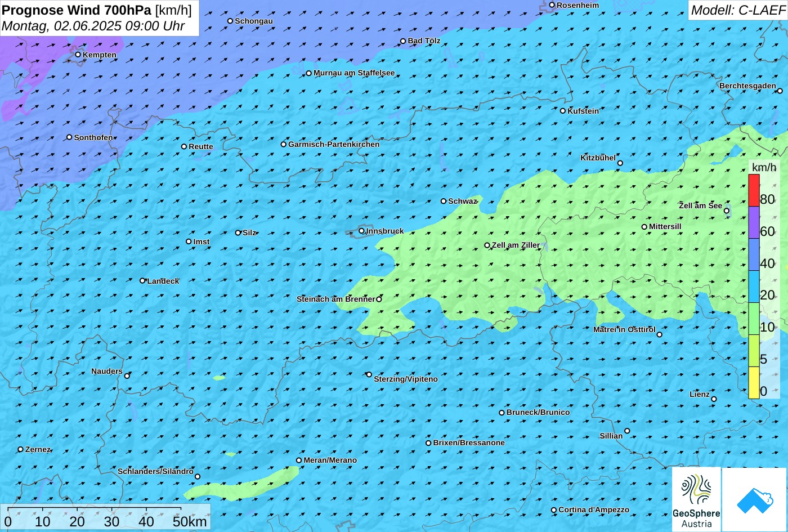Click the Berchtesgaden location marker

click(780, 91)
